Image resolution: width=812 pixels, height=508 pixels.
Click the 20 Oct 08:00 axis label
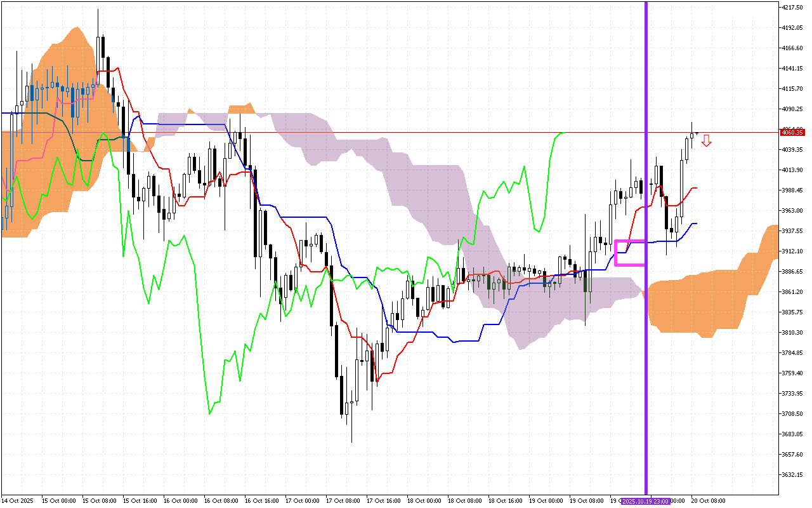click(x=709, y=500)
